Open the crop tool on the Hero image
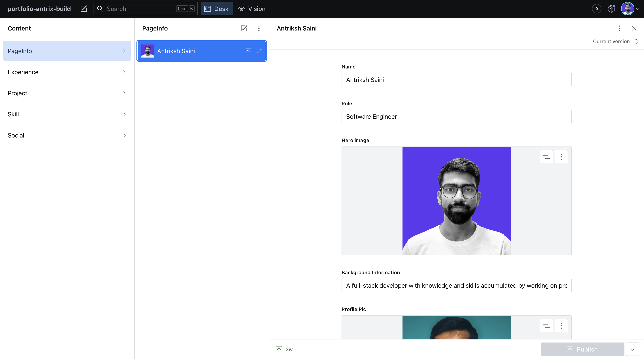This screenshot has width=644, height=359. pos(546,157)
